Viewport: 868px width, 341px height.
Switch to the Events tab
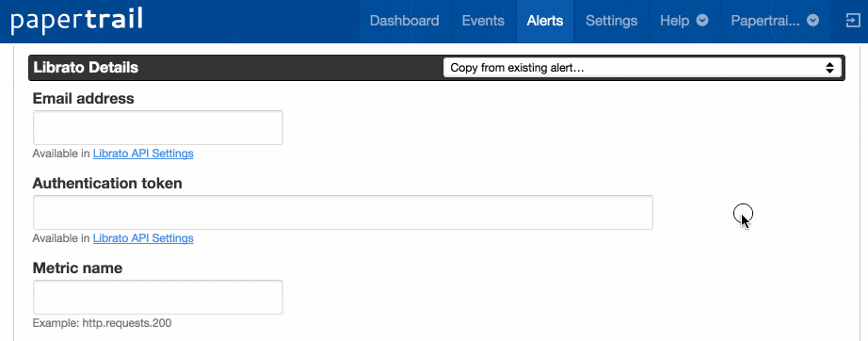click(x=483, y=21)
